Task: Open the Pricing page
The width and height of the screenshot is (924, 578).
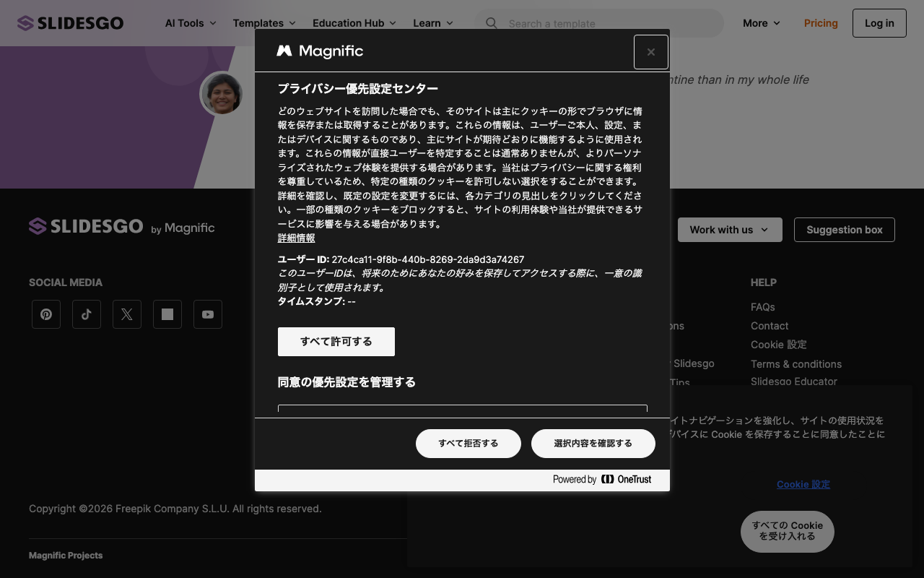Action: tap(821, 23)
